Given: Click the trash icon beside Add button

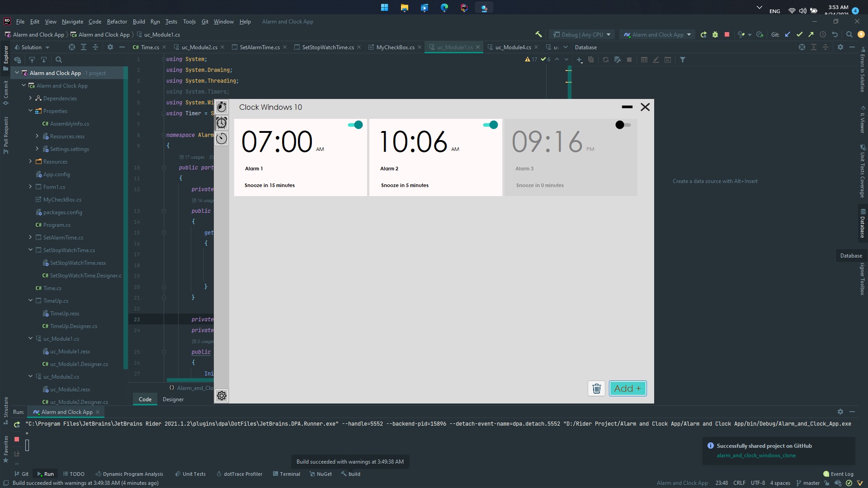Looking at the screenshot, I should (596, 388).
